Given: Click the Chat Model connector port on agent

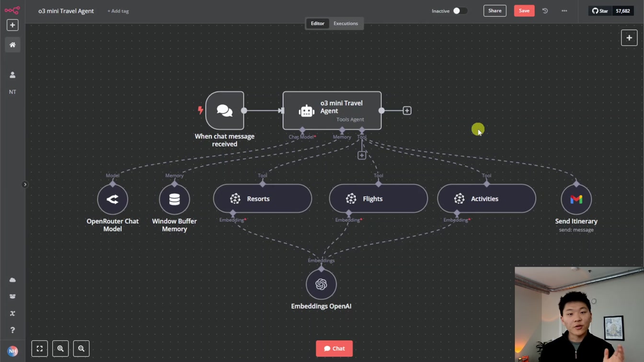Looking at the screenshot, I should [x=302, y=130].
